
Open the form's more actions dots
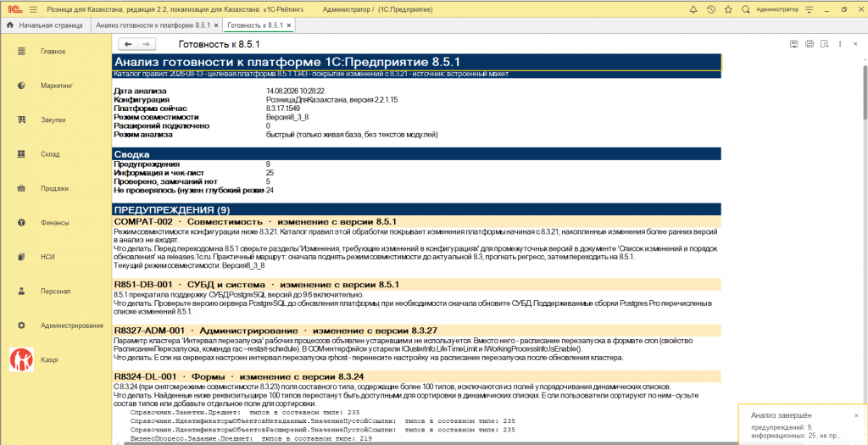pyautogui.click(x=840, y=44)
